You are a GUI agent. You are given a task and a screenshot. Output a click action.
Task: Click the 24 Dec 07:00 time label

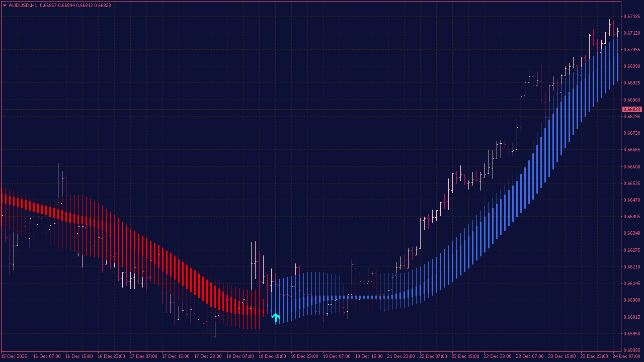(626, 356)
